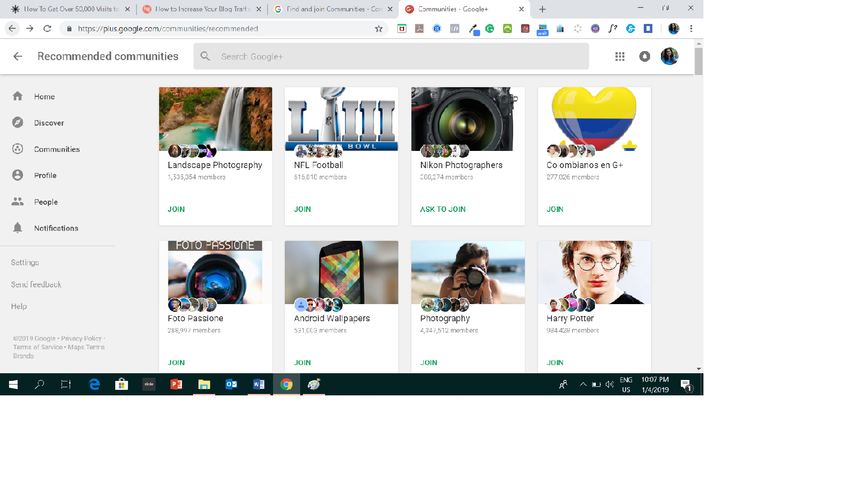Open Android Wallpapers community cover image
868x488 pixels.
[341, 272]
